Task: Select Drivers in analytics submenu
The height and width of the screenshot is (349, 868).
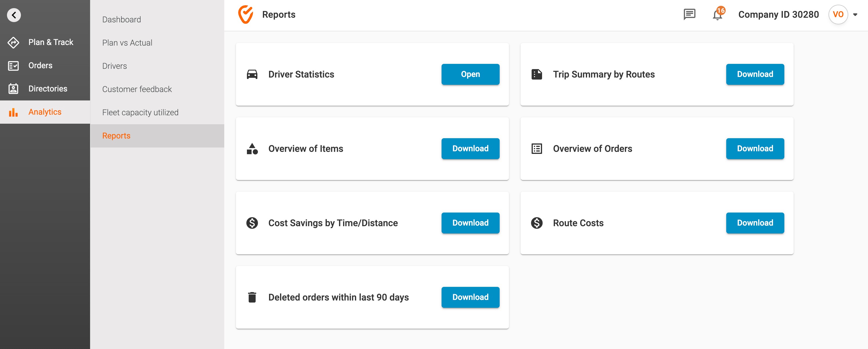Action: coord(114,66)
